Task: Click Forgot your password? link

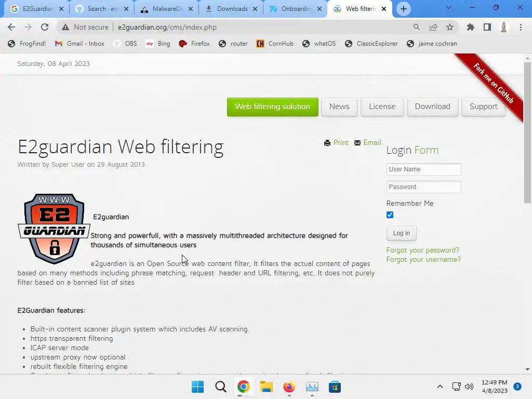Action: [x=423, y=250]
